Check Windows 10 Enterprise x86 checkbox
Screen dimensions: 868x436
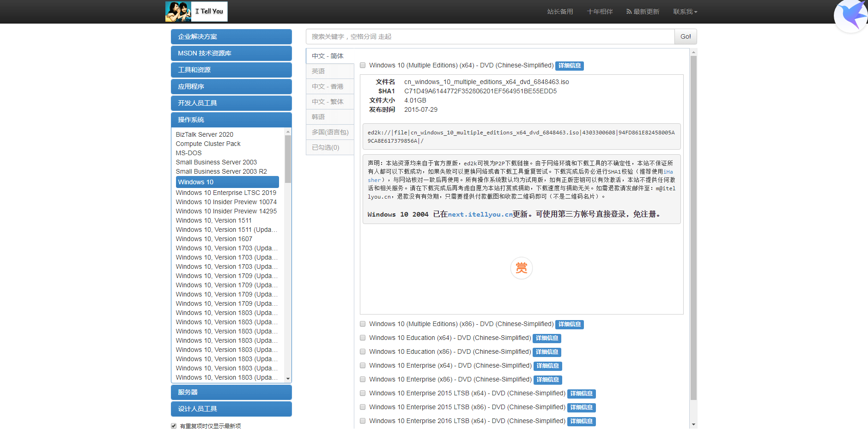coord(363,380)
